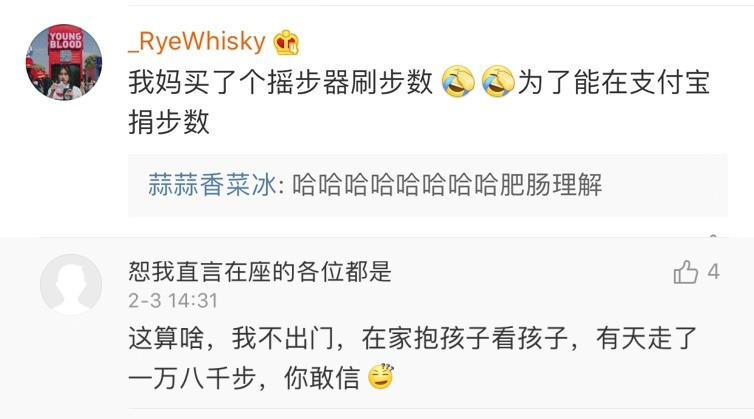The image size is (754, 419).
Task: Click the second laughing-crying emoji
Action: click(x=498, y=81)
